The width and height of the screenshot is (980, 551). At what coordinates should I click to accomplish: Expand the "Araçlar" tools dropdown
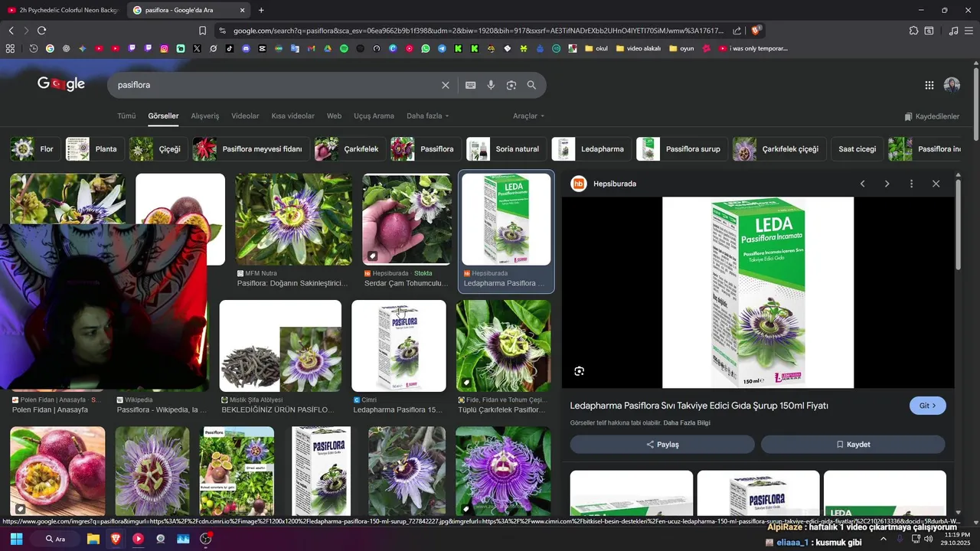click(x=529, y=116)
